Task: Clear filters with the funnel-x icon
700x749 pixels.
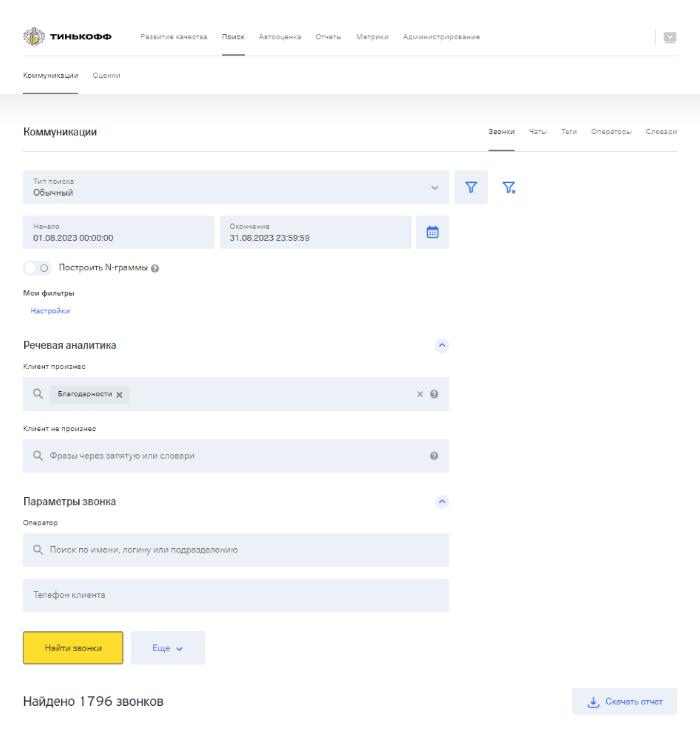Action: [x=509, y=187]
